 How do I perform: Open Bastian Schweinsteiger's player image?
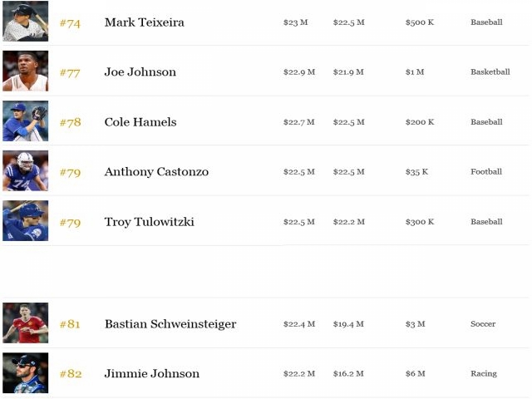coord(26,323)
